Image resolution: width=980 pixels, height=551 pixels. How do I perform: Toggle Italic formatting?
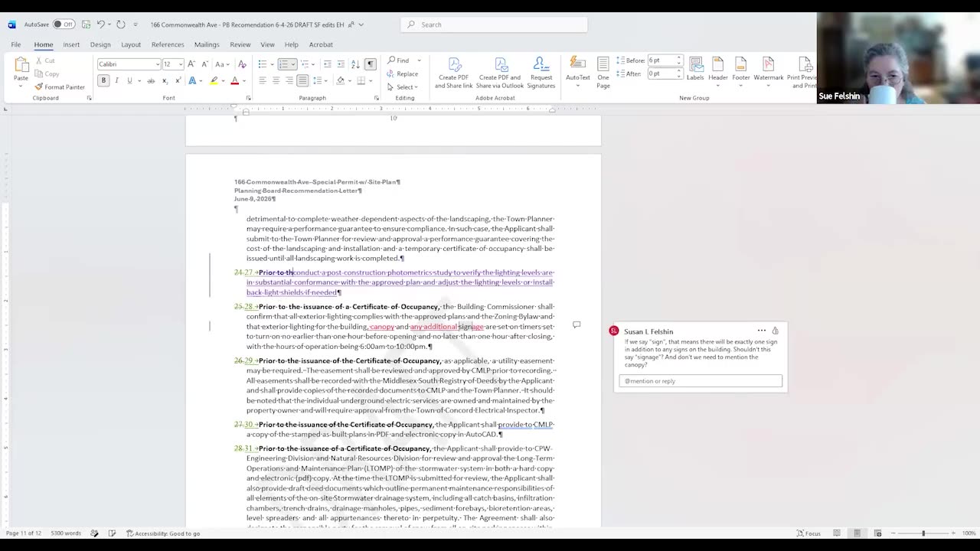coord(116,80)
